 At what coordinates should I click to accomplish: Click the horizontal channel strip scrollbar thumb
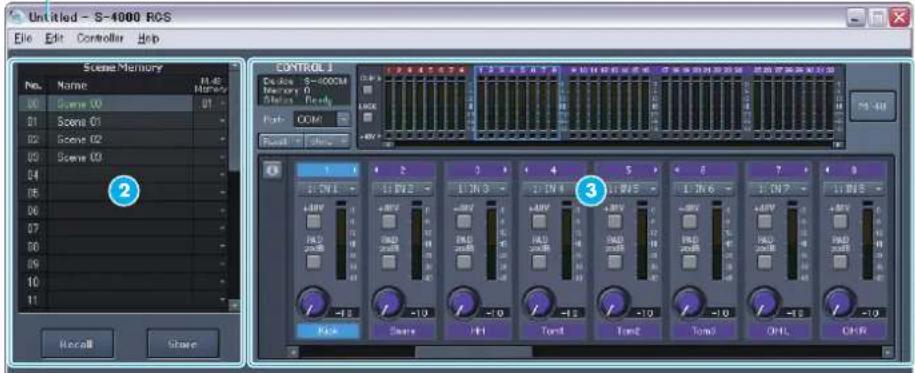pos(473,352)
